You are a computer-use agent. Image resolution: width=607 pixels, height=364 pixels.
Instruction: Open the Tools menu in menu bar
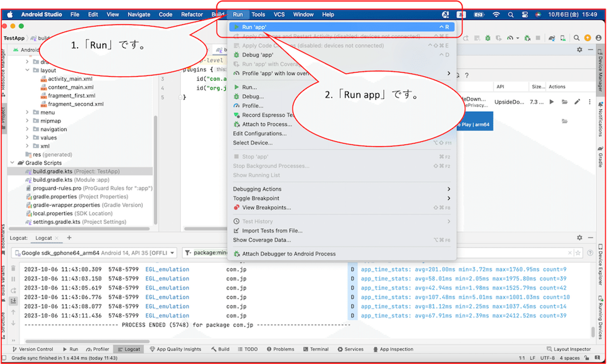pyautogui.click(x=258, y=14)
